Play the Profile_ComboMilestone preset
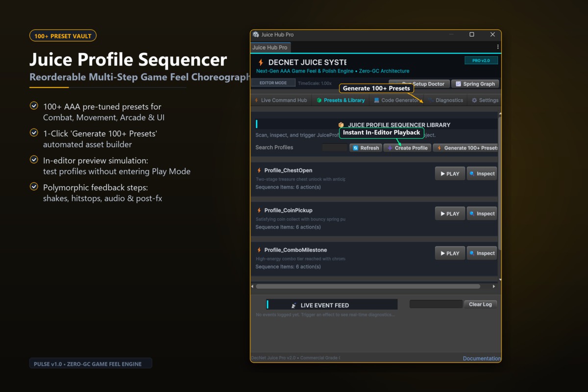588x392 pixels. tap(450, 253)
